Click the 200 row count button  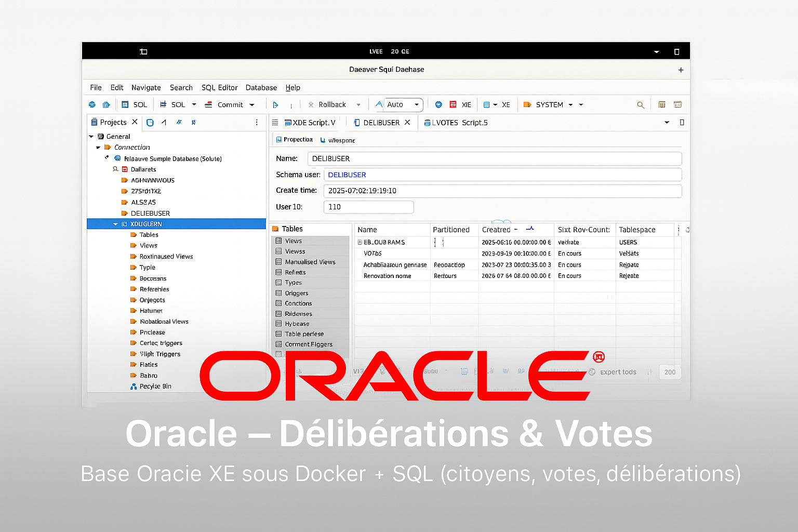tap(670, 372)
